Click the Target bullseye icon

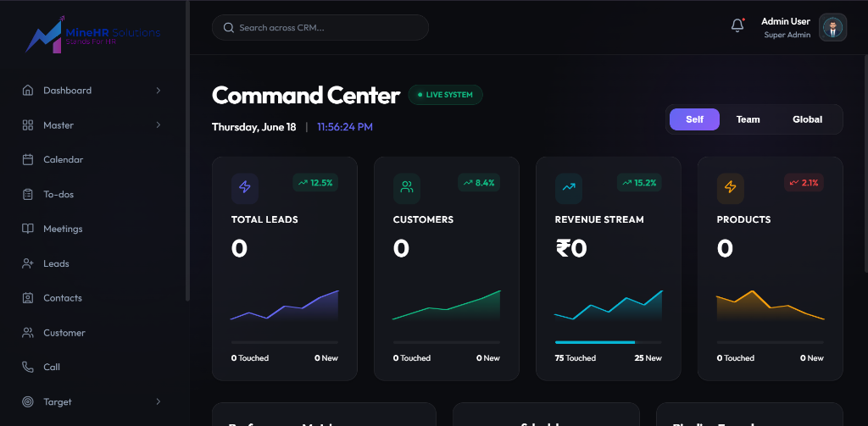click(28, 401)
